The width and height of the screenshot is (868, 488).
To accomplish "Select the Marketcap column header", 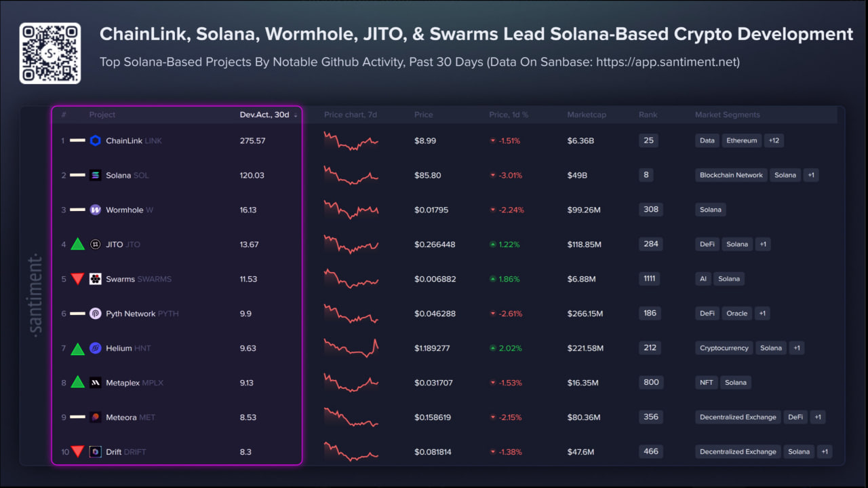I will click(x=586, y=115).
